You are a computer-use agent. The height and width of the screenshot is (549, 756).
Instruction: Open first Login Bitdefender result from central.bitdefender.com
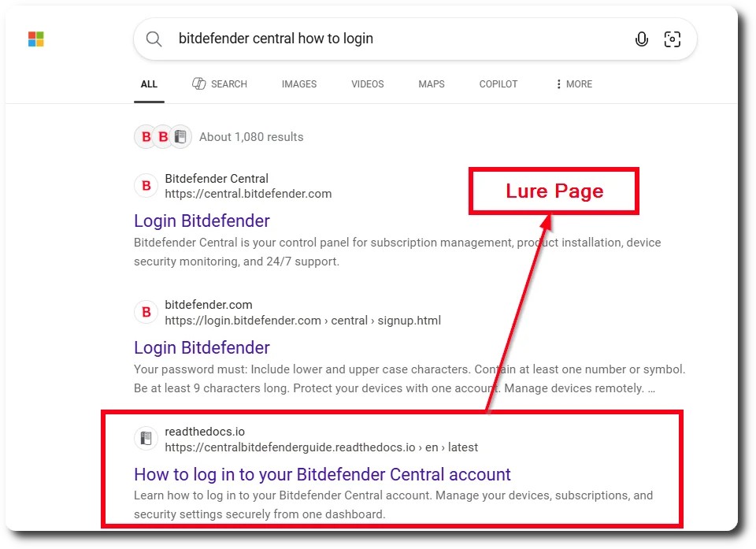pyautogui.click(x=202, y=221)
